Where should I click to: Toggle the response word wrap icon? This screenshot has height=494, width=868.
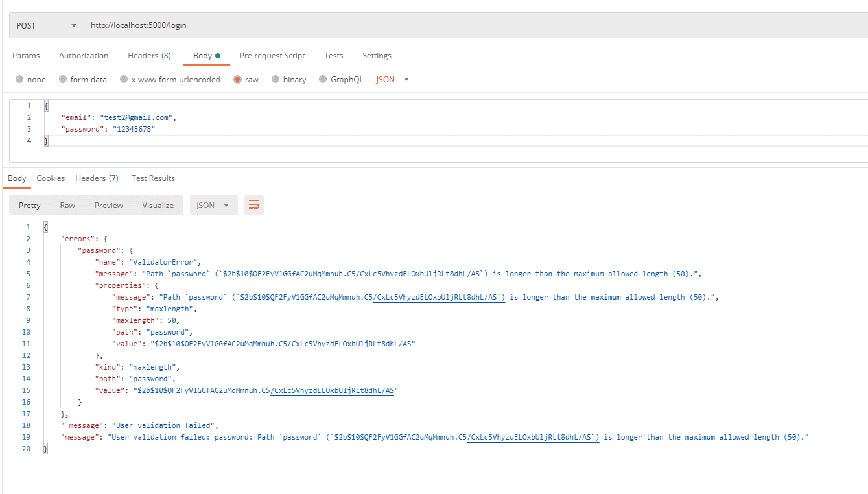point(254,206)
